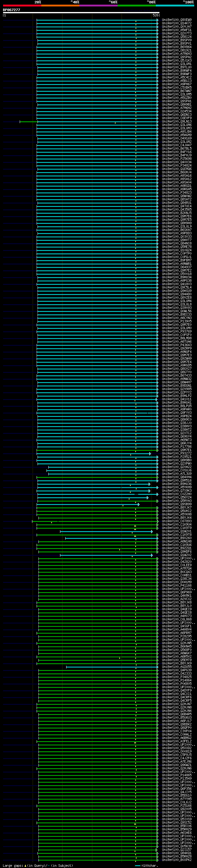Select entry UniRef100_B9HU36
The height and width of the screenshot is (868, 197).
pyautogui.click(x=177, y=484)
